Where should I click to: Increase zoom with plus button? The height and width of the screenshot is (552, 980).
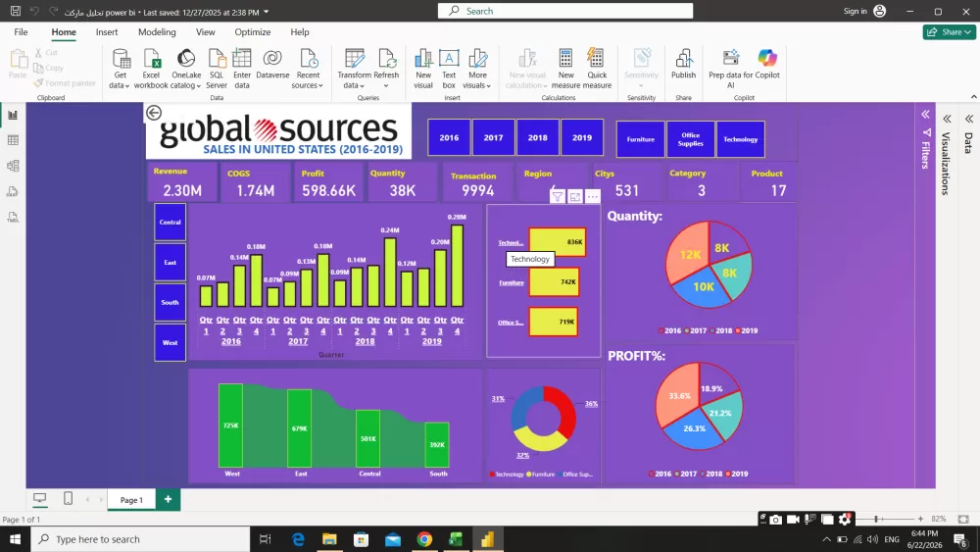pyautogui.click(x=920, y=519)
